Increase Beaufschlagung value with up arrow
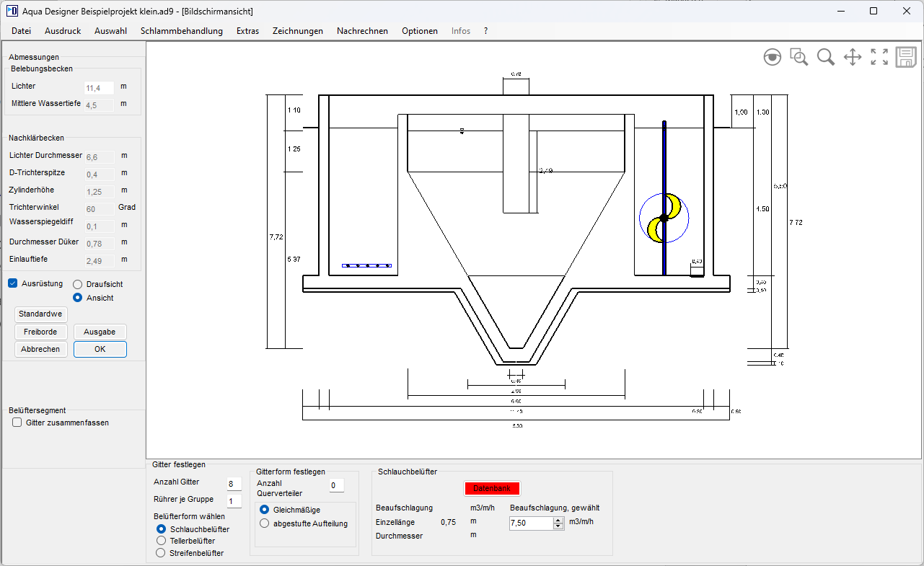Image resolution: width=924 pixels, height=566 pixels. tap(558, 520)
